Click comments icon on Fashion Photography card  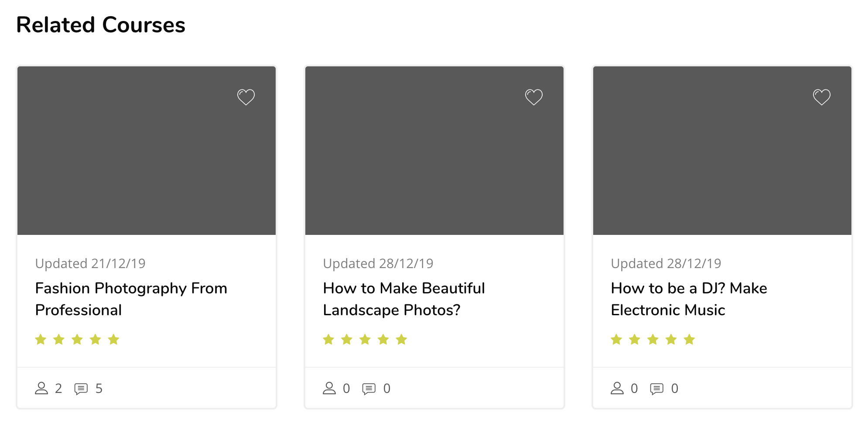click(81, 389)
